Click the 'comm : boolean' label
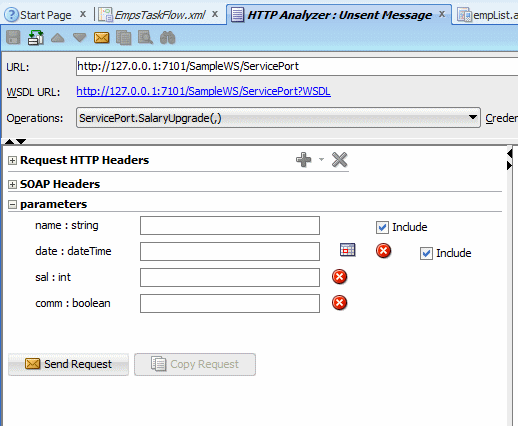518x426 pixels. point(73,303)
